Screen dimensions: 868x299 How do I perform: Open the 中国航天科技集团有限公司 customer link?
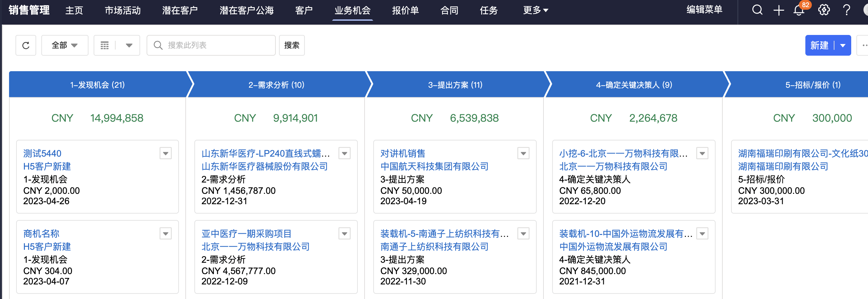[x=434, y=166]
